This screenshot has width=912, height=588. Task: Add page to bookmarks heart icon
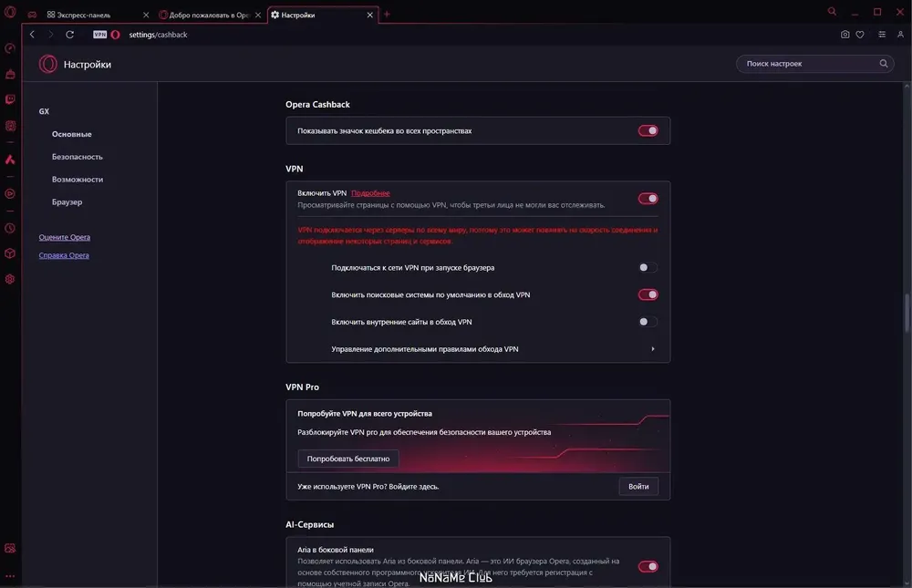860,35
